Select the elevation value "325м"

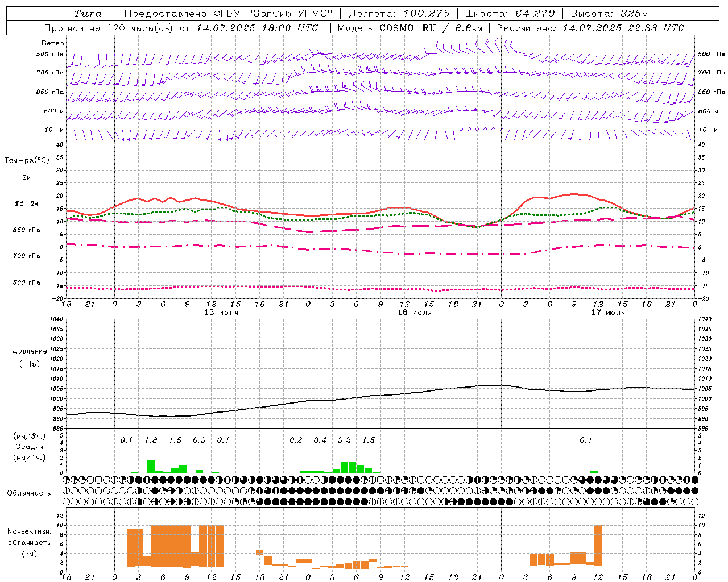(634, 14)
